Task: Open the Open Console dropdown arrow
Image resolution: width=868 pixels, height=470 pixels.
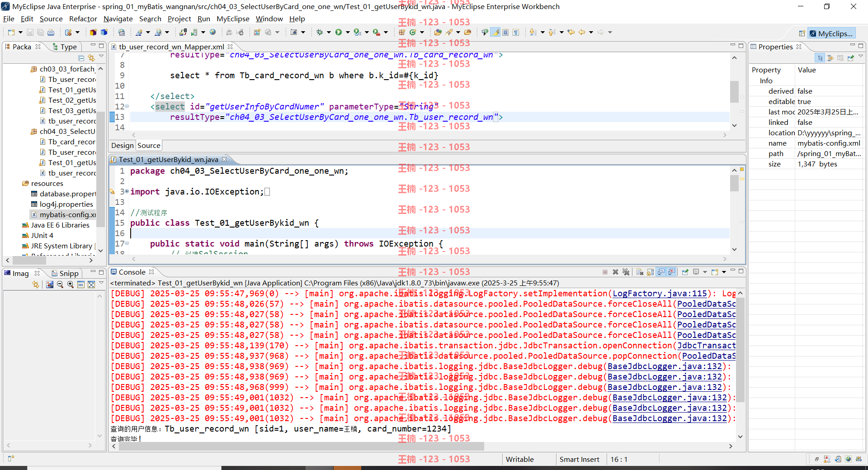Action: click(724, 272)
